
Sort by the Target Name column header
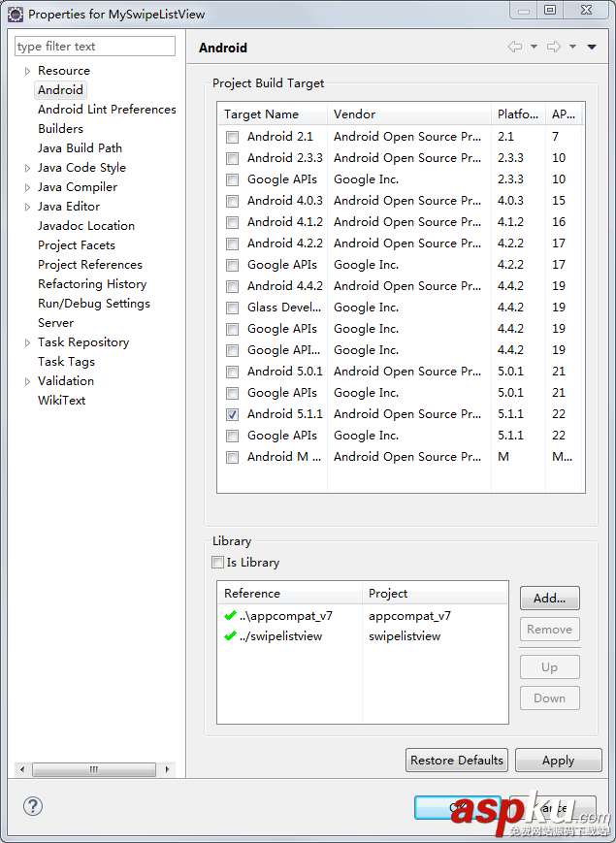273,113
